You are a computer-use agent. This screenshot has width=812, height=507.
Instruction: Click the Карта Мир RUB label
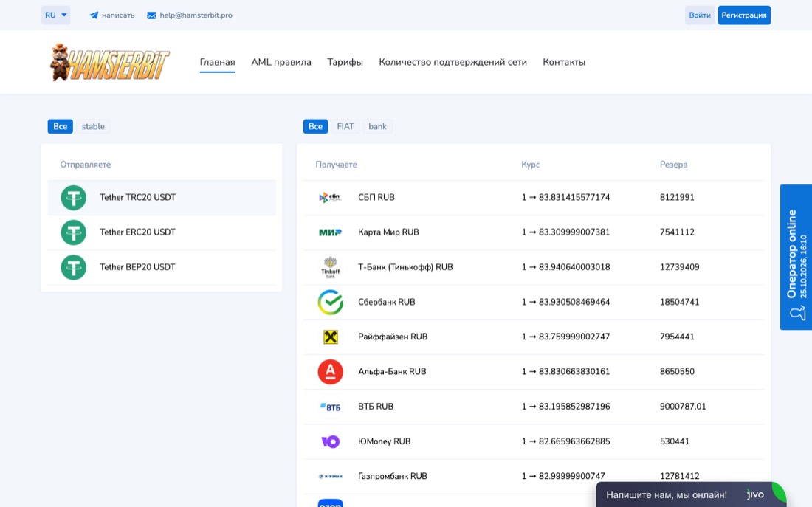pyautogui.click(x=388, y=232)
